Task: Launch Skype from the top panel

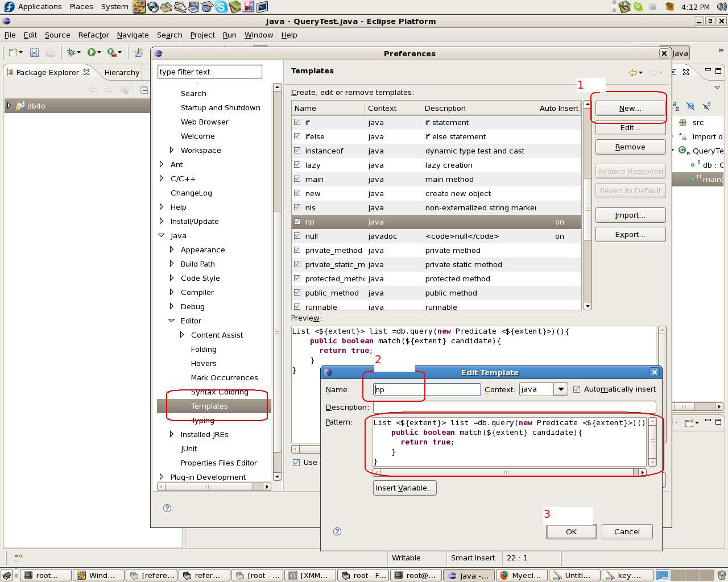Action: point(221,7)
